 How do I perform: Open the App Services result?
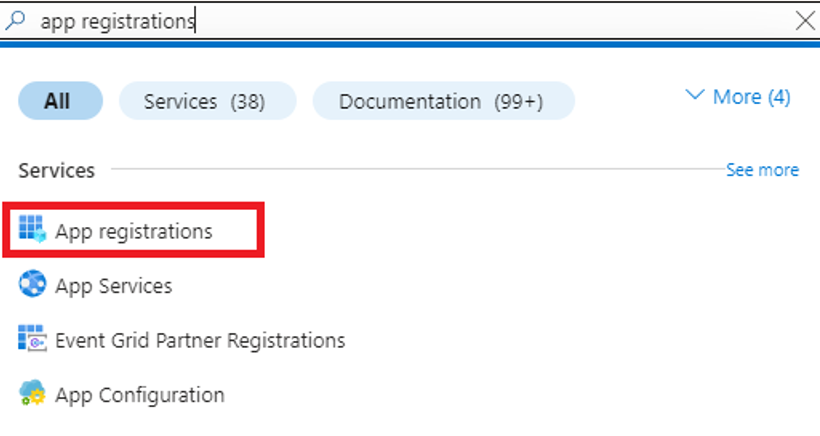tap(113, 286)
